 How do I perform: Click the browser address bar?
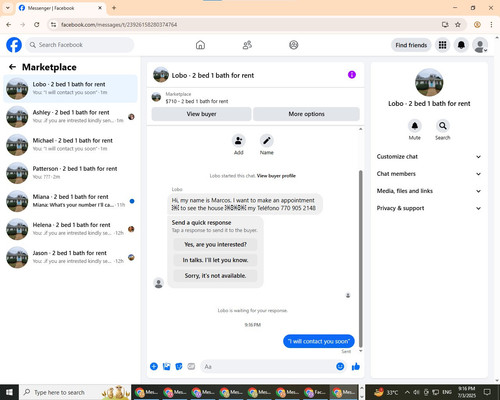pyautogui.click(x=247, y=25)
